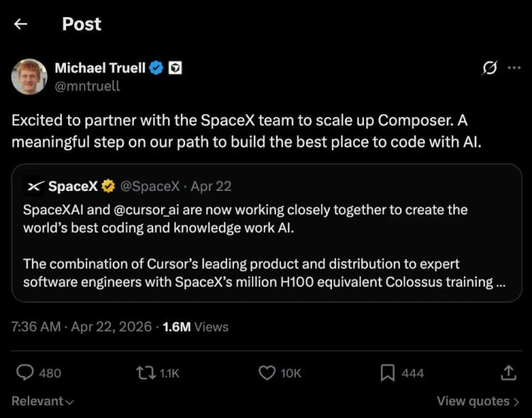Open the quoted SpaceX post card
The width and height of the screenshot is (532, 418).
coord(266,233)
